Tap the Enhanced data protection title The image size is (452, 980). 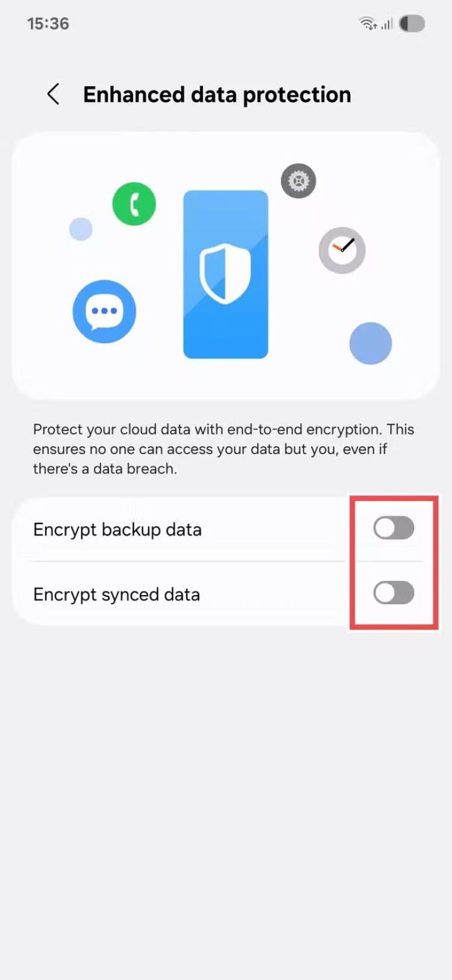point(217,95)
